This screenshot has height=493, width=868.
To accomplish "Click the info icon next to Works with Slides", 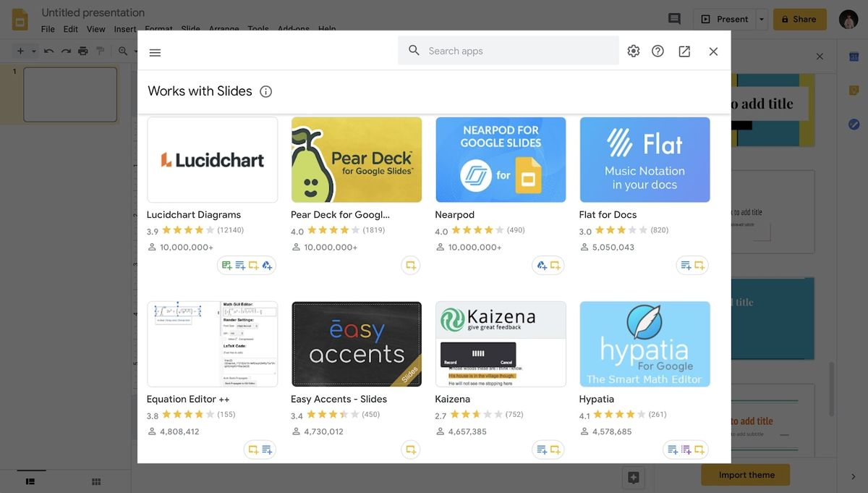I will coord(265,91).
